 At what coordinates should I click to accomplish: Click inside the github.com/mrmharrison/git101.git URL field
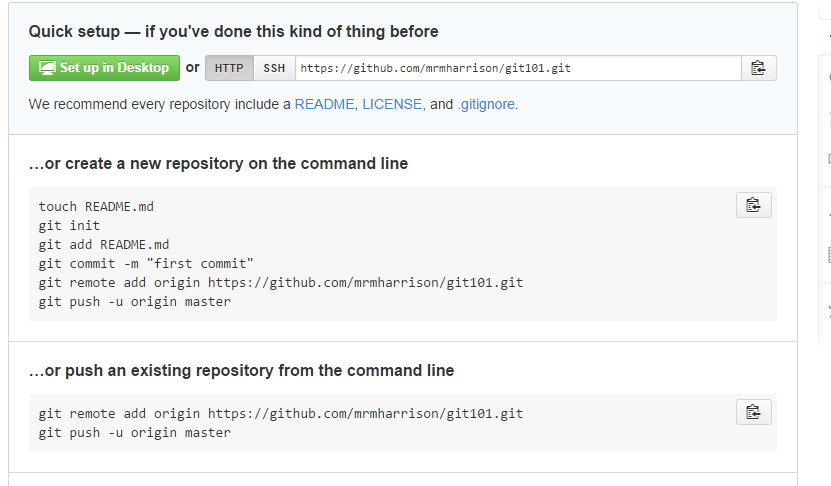coord(518,68)
